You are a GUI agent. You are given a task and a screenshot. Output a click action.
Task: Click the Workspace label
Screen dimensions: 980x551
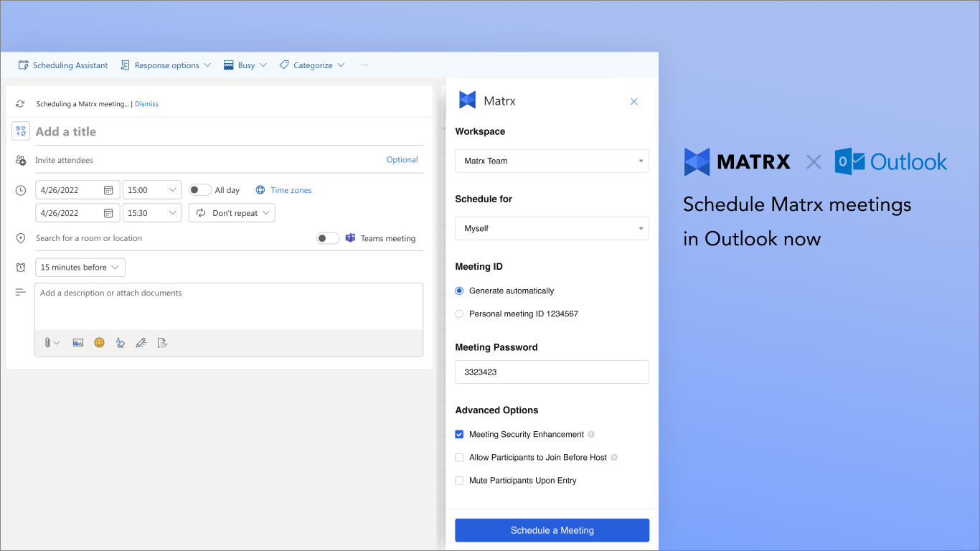coord(480,131)
